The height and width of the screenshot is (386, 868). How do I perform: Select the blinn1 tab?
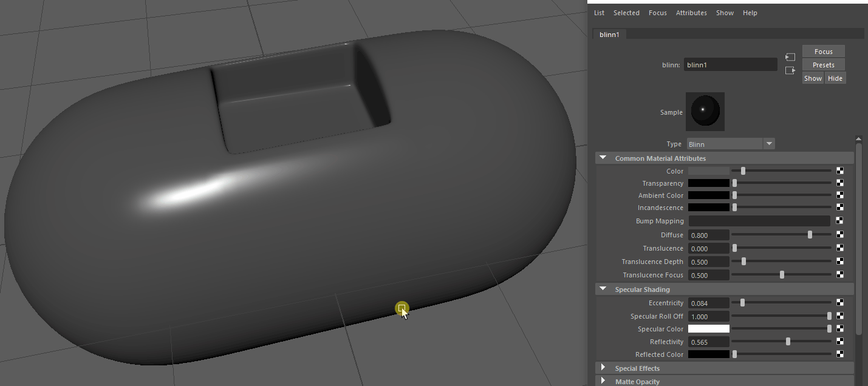(x=609, y=35)
